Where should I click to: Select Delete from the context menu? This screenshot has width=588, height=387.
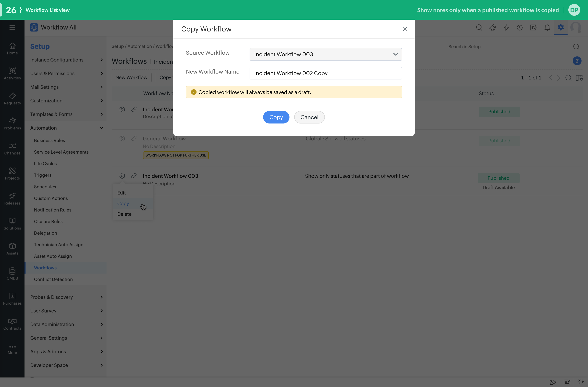tap(124, 214)
